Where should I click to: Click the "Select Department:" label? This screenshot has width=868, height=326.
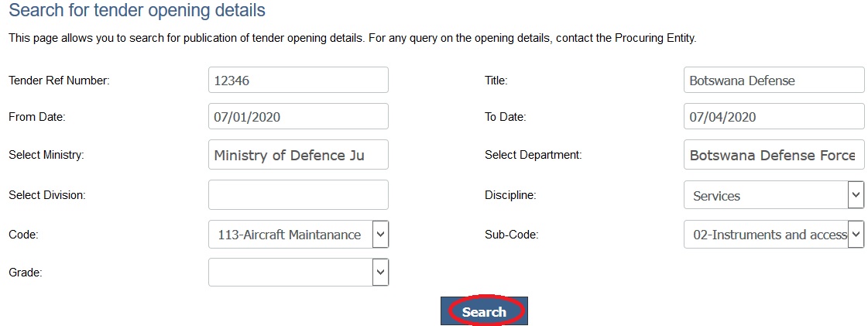pos(533,155)
